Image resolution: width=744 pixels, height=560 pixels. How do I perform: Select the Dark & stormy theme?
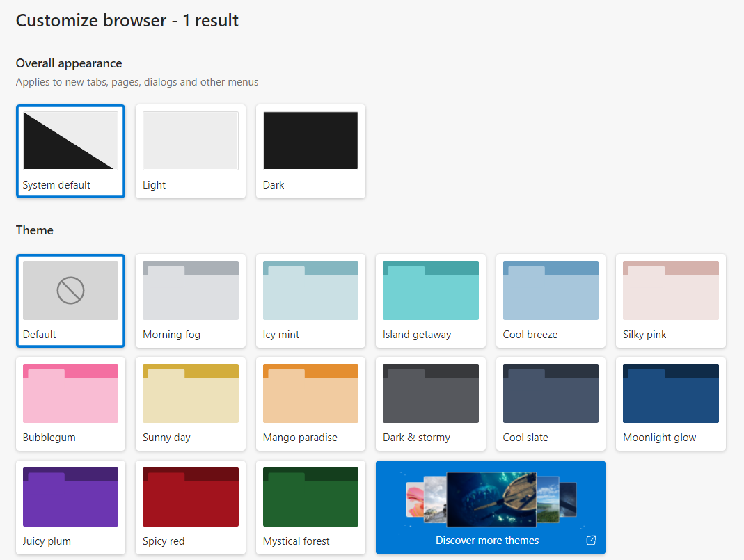pyautogui.click(x=431, y=404)
